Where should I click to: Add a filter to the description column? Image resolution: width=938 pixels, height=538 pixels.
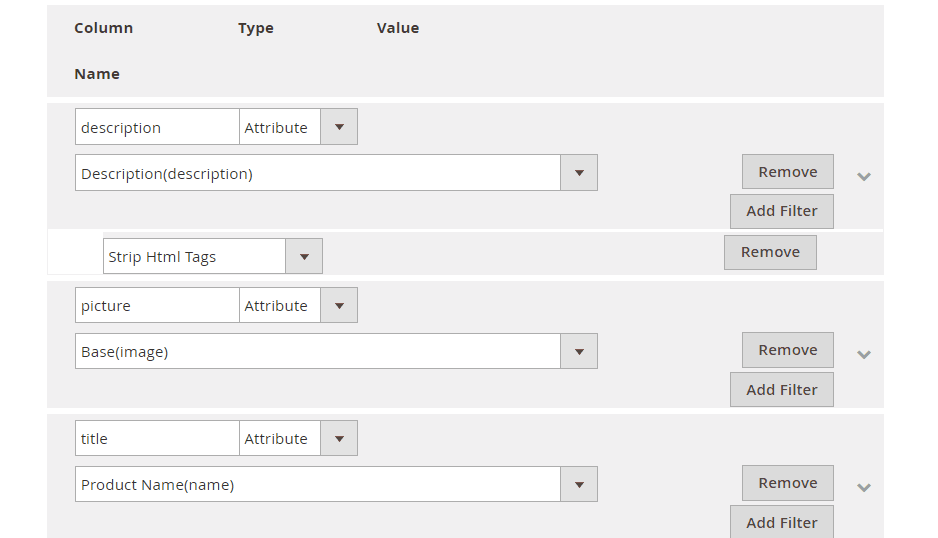[782, 211]
